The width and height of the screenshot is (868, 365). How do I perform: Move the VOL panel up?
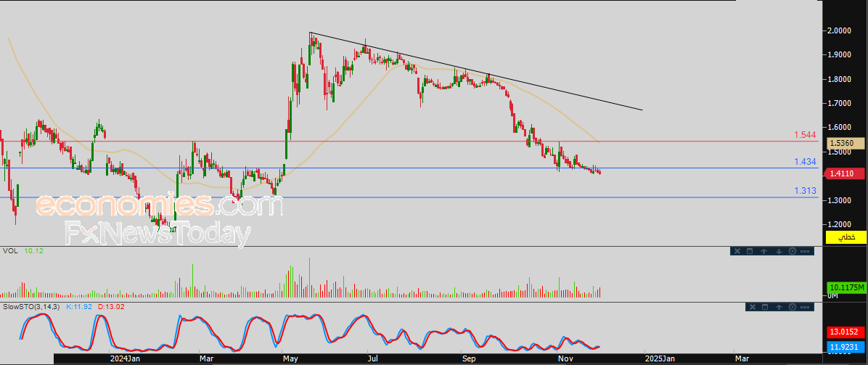pos(763,251)
